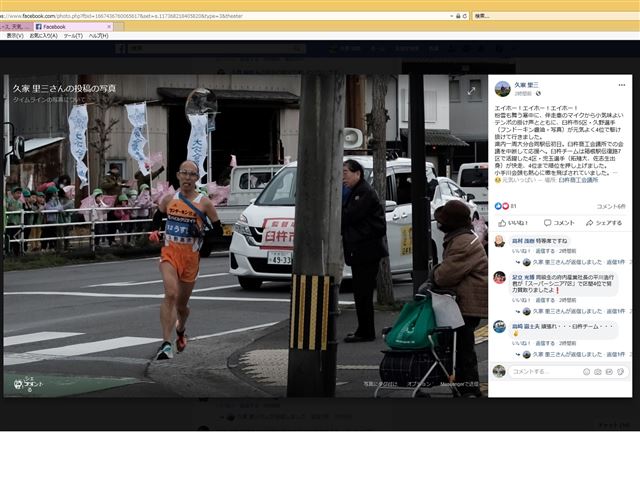Viewport: 640px width, 479px height.
Task: Click the コメントする comment input field
Action: (x=568, y=372)
